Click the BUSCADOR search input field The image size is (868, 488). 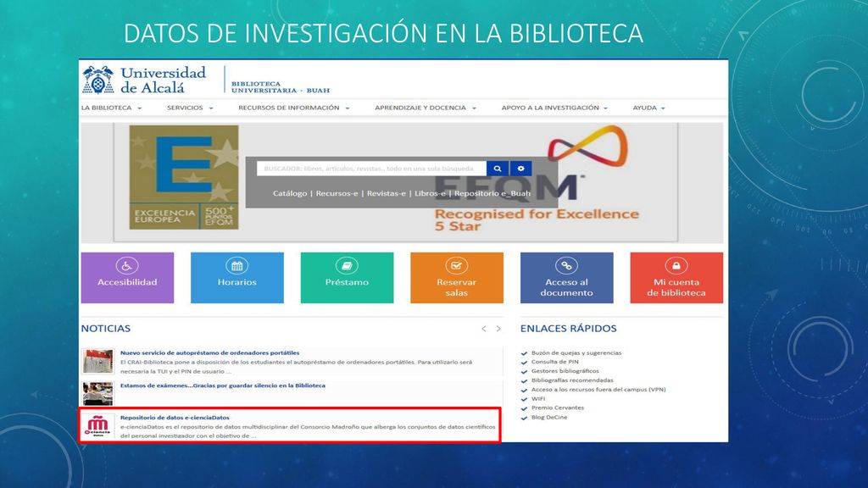click(x=371, y=169)
